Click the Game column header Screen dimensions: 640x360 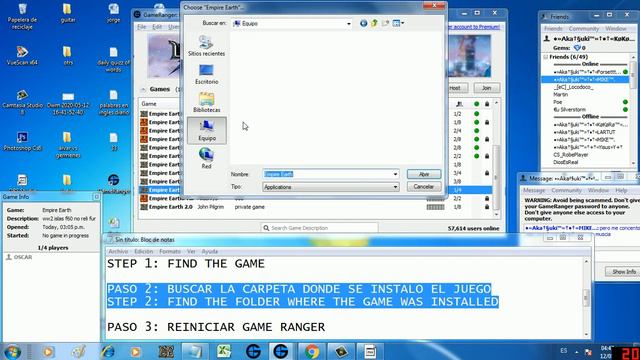[149, 104]
